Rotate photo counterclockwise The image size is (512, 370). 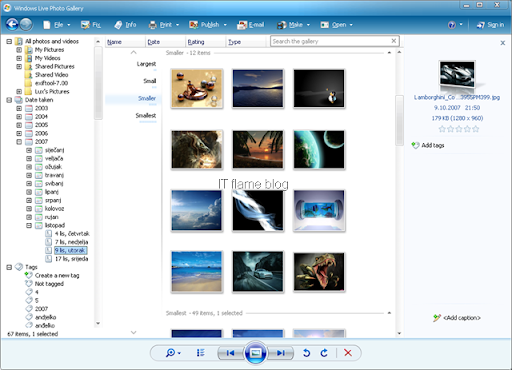click(306, 353)
